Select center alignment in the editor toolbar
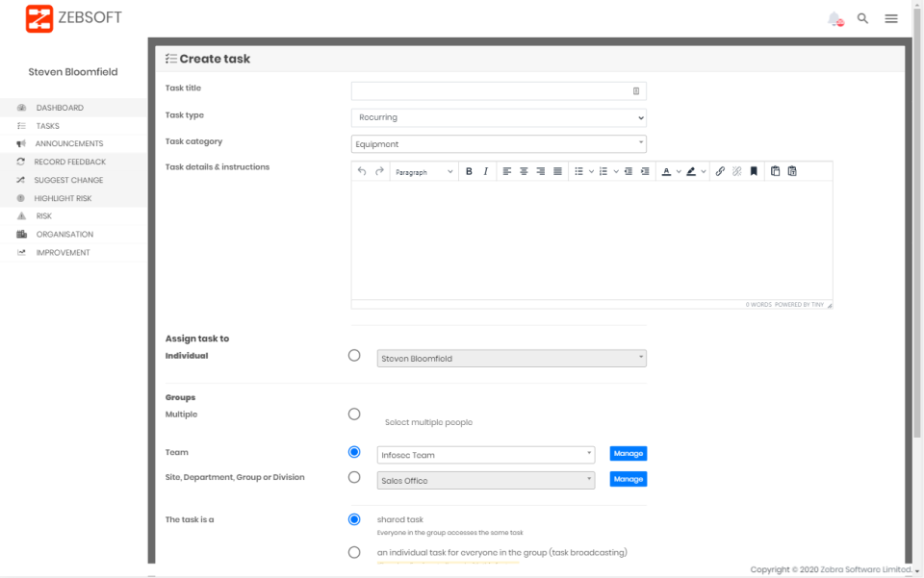The image size is (924, 578). (x=522, y=171)
